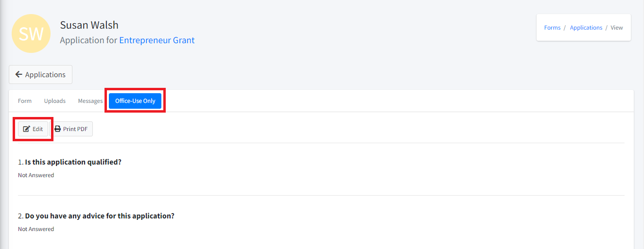
Task: Go to the Messages tab
Action: click(90, 101)
